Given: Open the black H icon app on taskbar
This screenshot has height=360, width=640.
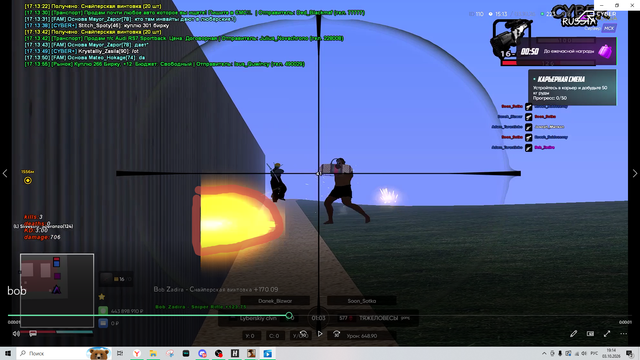Looking at the screenshot, I should 235,353.
